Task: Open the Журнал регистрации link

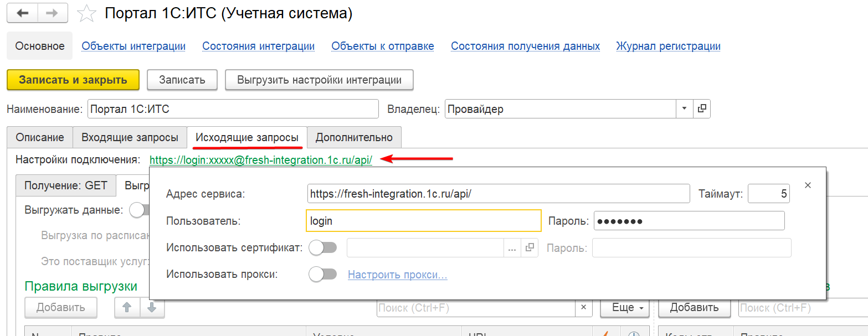Action: (x=668, y=46)
